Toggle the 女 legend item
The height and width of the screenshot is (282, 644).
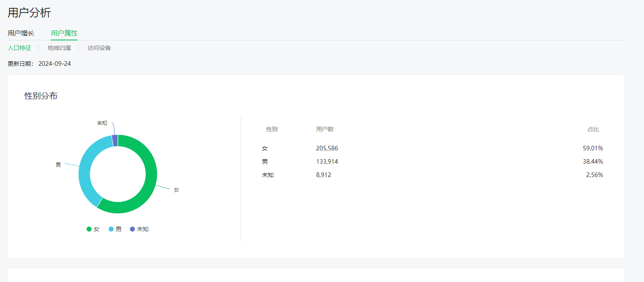pyautogui.click(x=93, y=229)
